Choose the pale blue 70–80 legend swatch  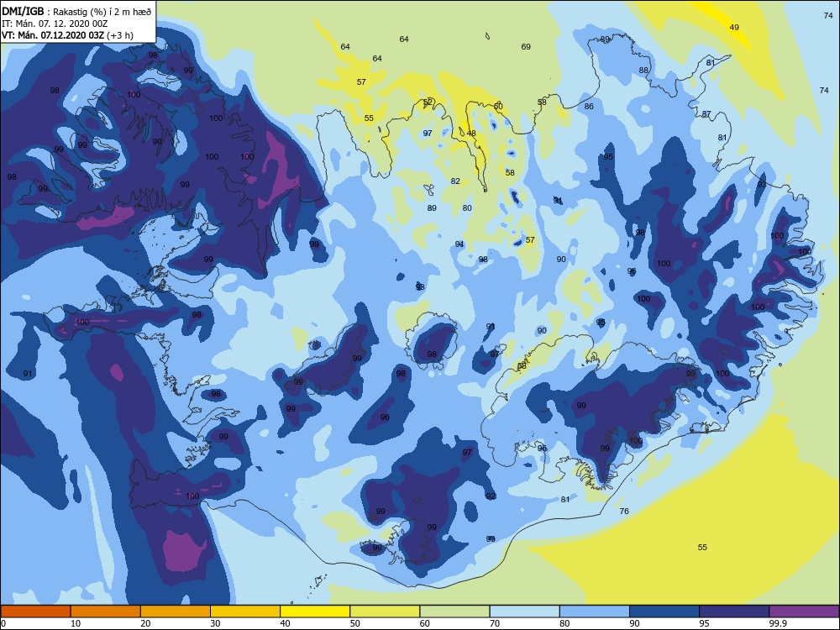pyautogui.click(x=524, y=612)
